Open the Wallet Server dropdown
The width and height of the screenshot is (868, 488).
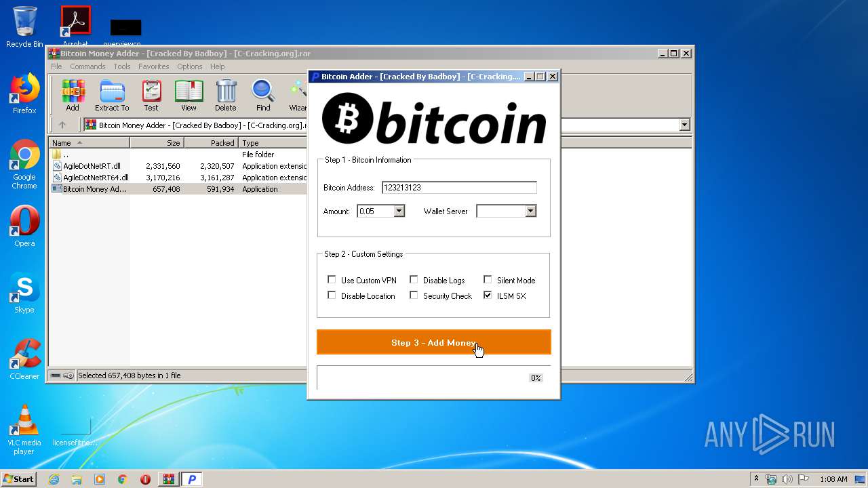pos(530,211)
